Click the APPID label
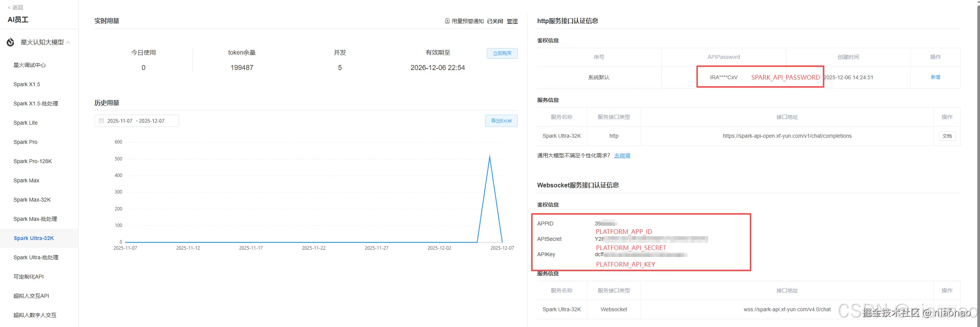The image size is (980, 327). click(x=545, y=224)
